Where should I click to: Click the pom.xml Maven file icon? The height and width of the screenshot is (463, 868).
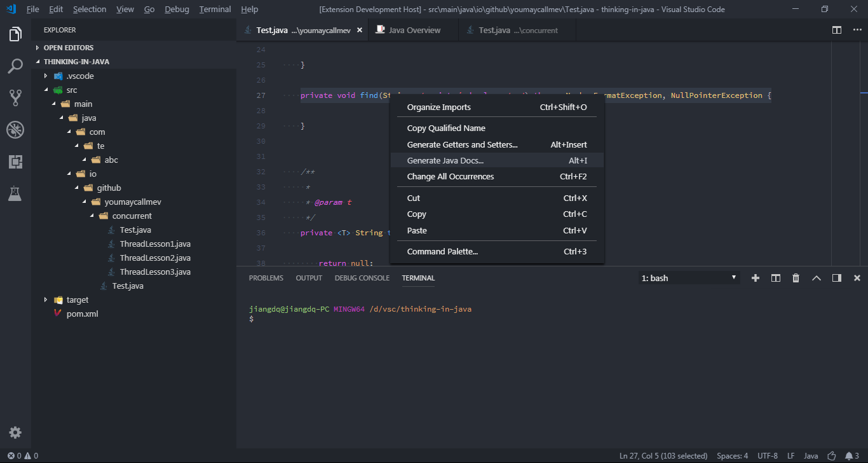tap(58, 314)
